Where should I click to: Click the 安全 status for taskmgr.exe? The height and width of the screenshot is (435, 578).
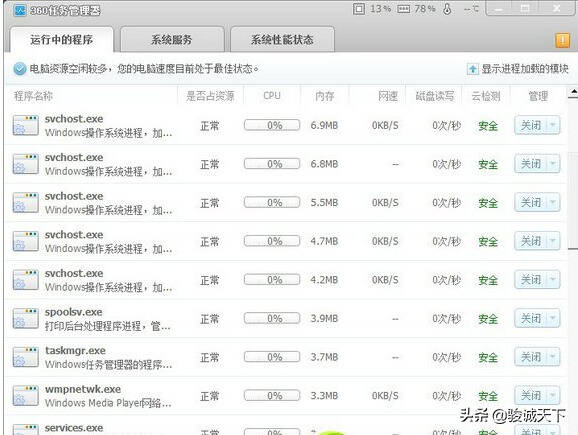(x=488, y=358)
